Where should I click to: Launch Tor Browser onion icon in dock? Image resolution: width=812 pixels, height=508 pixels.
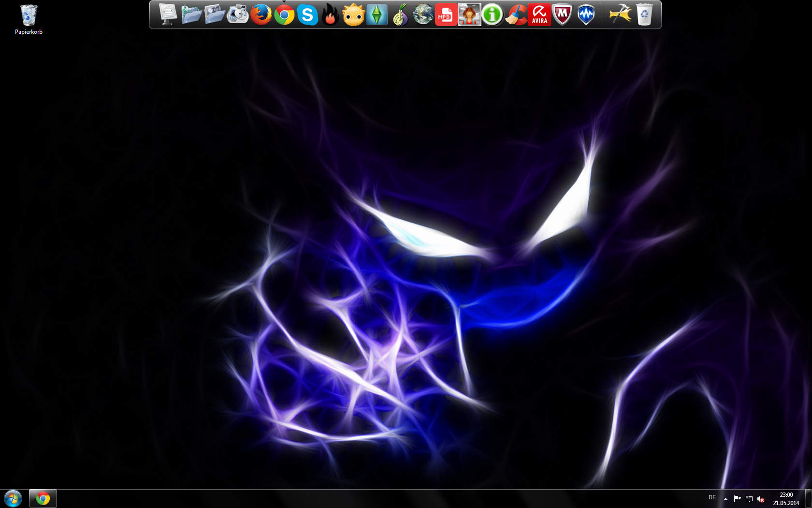400,15
